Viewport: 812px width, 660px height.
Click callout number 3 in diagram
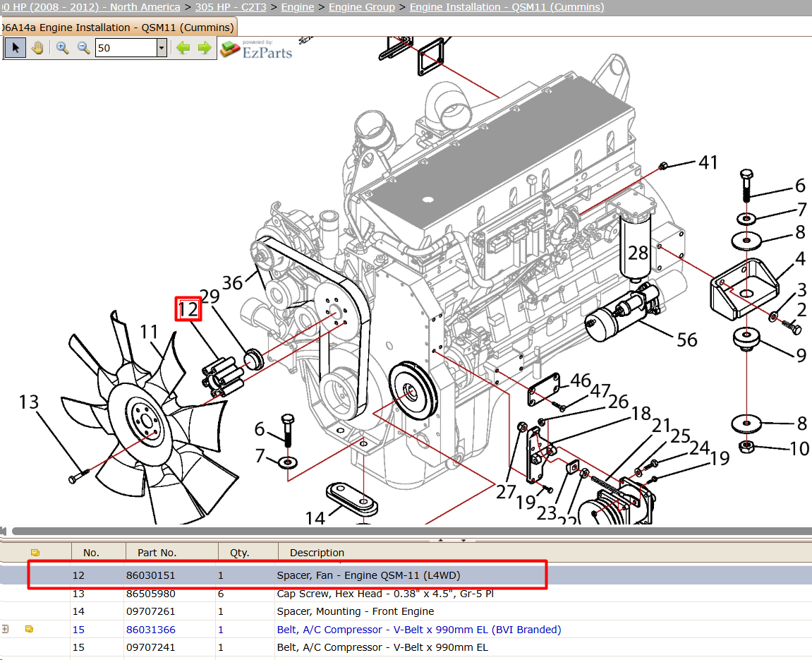801,289
